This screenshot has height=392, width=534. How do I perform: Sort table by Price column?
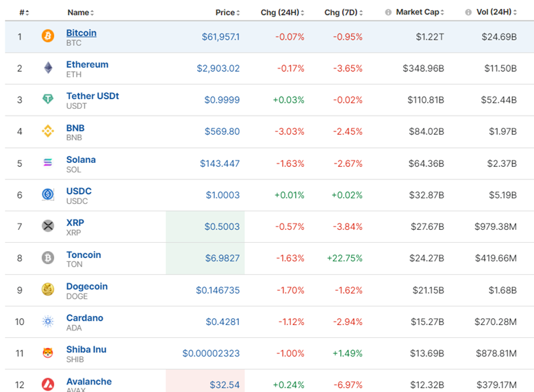click(x=227, y=12)
